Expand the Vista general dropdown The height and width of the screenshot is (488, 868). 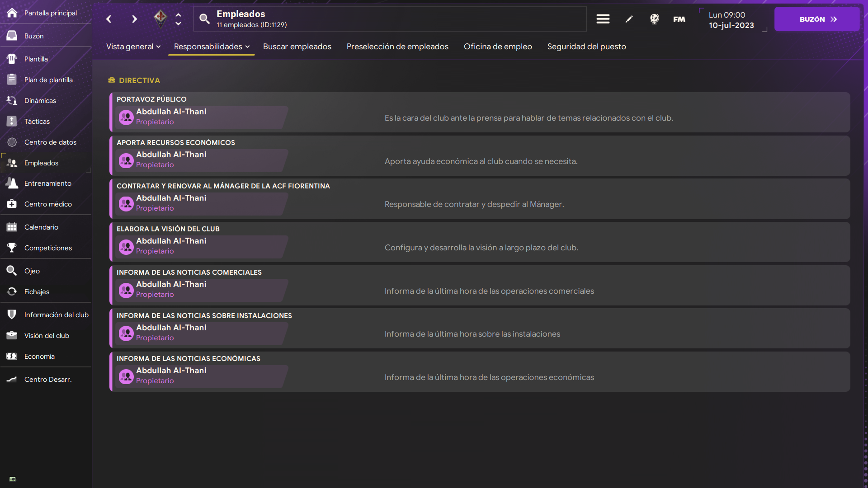133,47
